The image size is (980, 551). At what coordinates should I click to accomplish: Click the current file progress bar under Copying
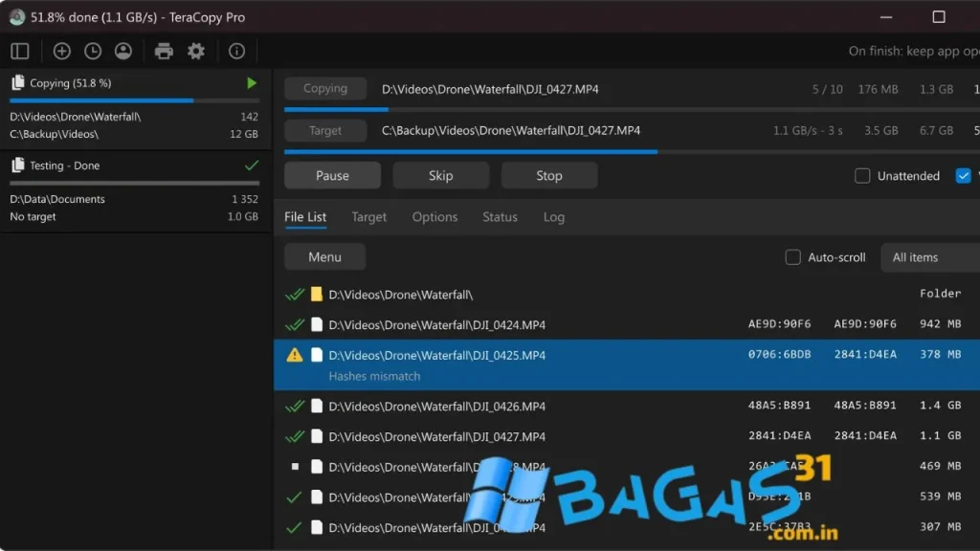pos(632,109)
